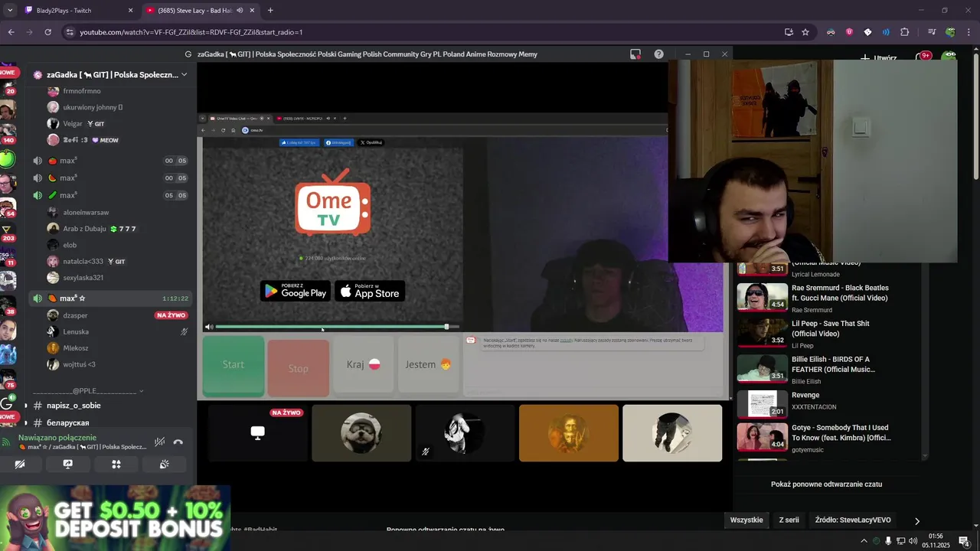Open tab search dropdown arrow
The height and width of the screenshot is (551, 980).
[10, 11]
